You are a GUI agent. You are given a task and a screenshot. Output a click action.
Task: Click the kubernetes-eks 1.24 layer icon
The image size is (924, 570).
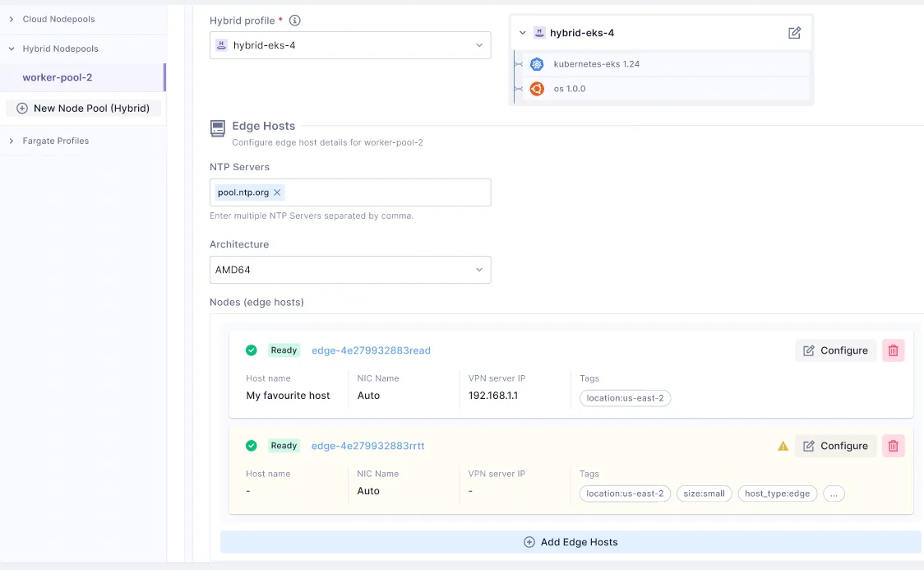point(537,64)
